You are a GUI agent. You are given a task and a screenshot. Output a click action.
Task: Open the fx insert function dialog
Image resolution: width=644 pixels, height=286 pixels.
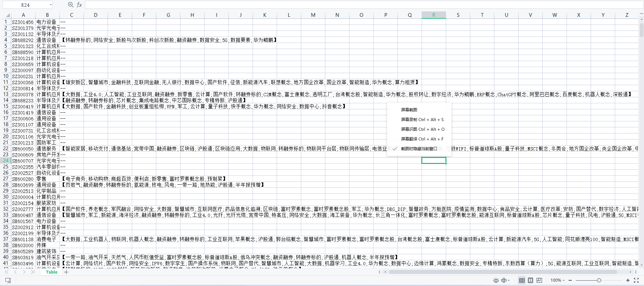point(79,5)
